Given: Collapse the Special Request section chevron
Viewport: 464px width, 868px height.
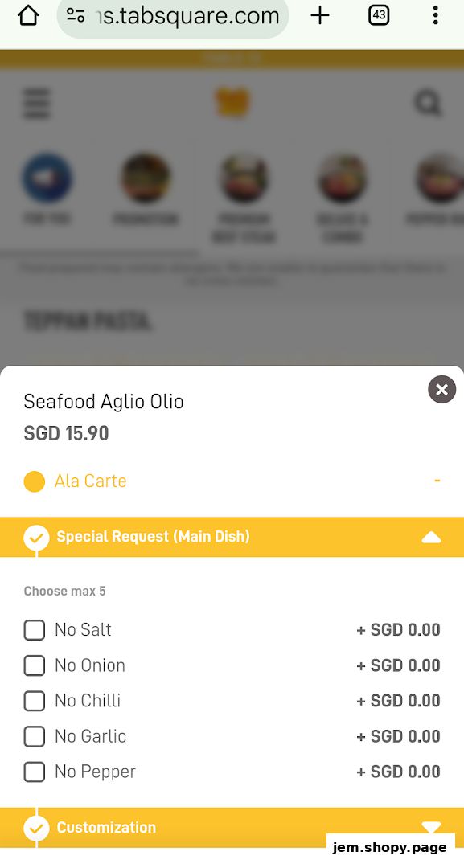Looking at the screenshot, I should 432,537.
